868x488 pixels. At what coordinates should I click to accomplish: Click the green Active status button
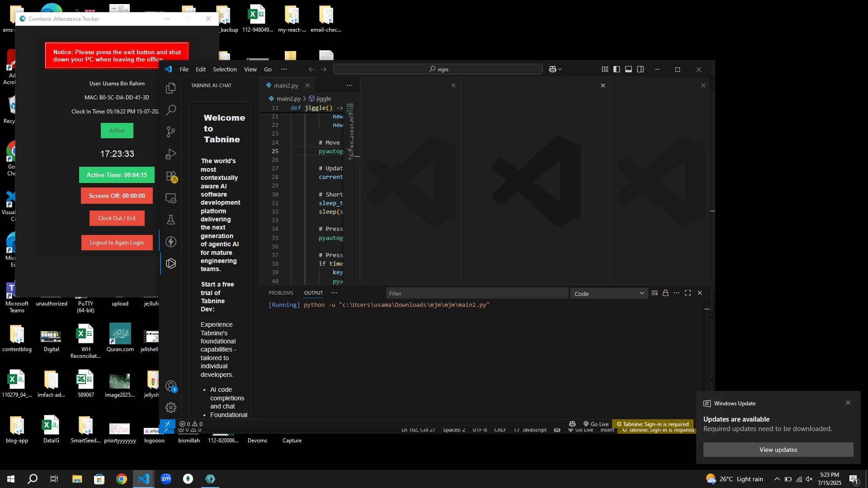click(117, 131)
